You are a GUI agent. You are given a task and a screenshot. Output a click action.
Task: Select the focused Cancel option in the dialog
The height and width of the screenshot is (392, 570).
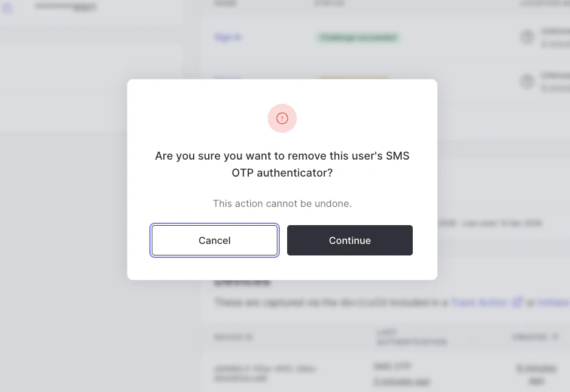(x=214, y=240)
